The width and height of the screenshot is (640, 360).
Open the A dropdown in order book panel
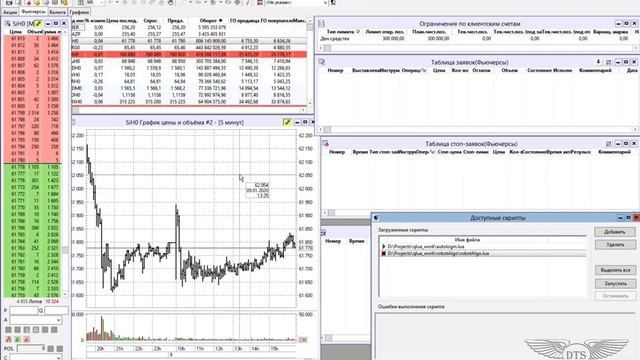pos(58,320)
